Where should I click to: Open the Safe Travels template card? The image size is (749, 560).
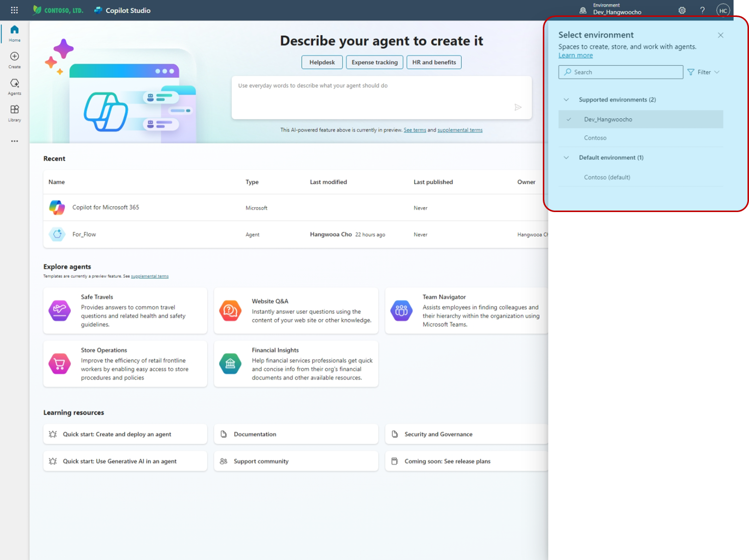coord(125,311)
